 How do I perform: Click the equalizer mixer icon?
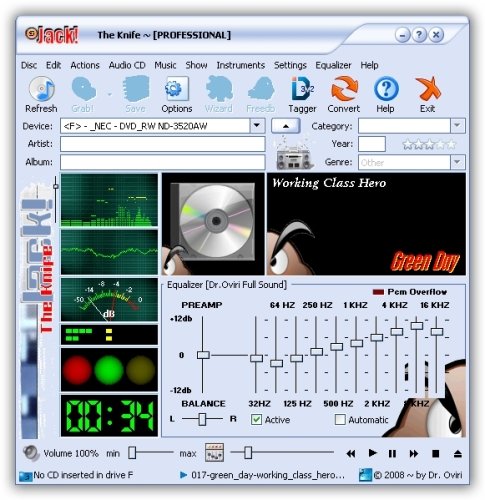tap(214, 453)
